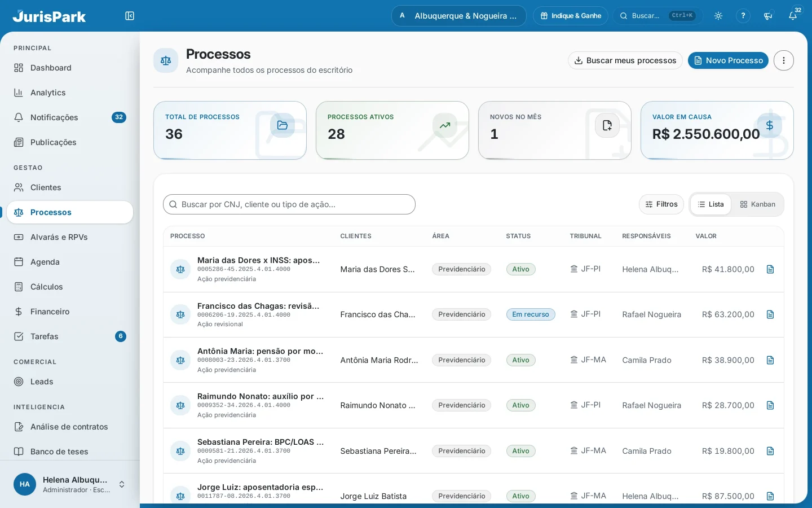Screen dimensions: 812x508
Task: Open the notifications bell in the top bar
Action: pyautogui.click(x=793, y=16)
